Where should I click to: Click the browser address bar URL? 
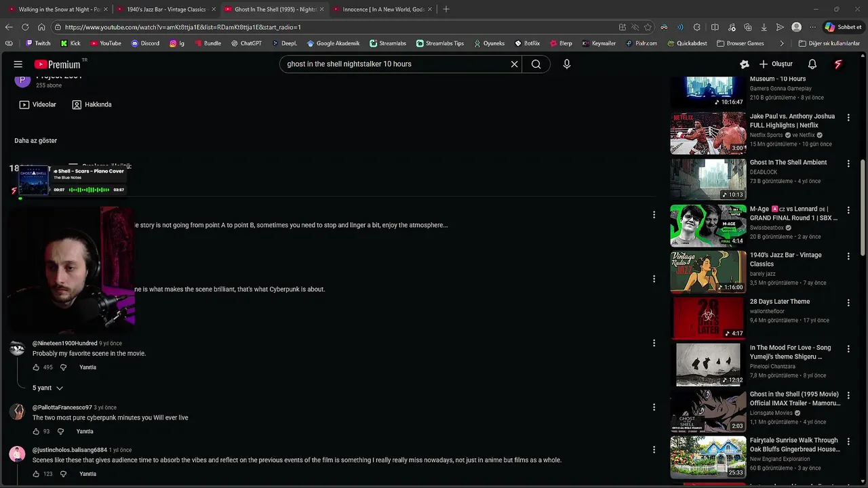click(183, 27)
